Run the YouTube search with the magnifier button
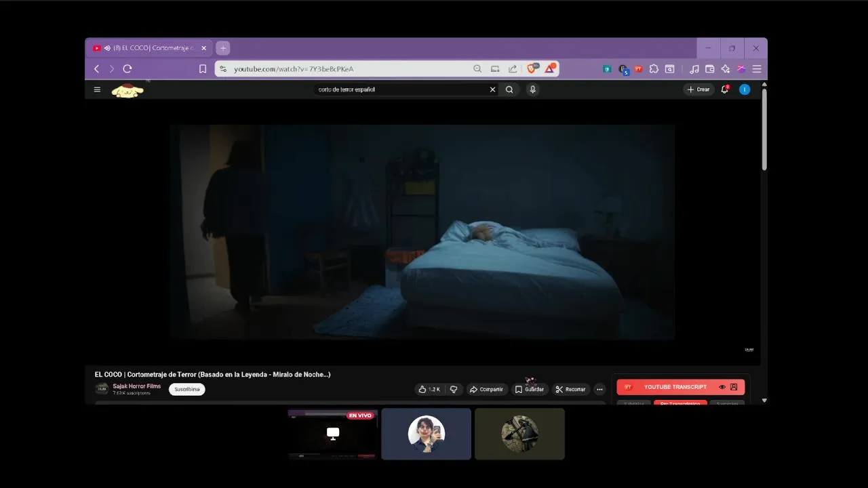The height and width of the screenshot is (488, 868). (x=509, y=89)
